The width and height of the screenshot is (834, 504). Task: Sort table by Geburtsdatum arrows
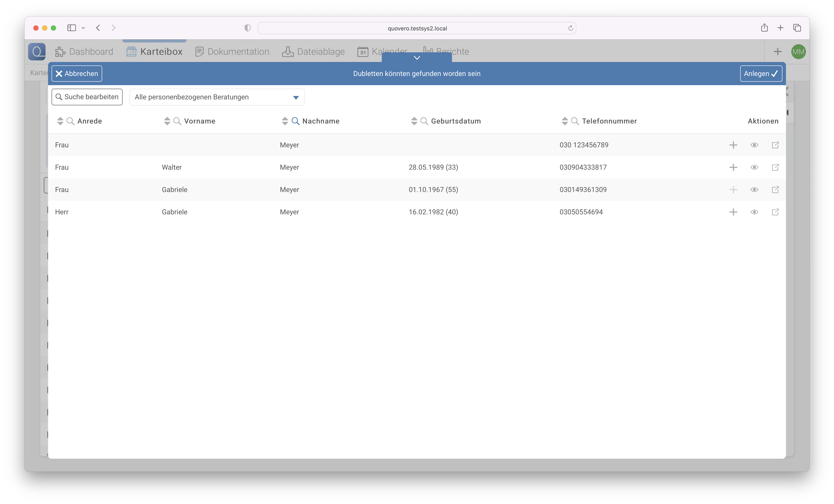click(414, 121)
